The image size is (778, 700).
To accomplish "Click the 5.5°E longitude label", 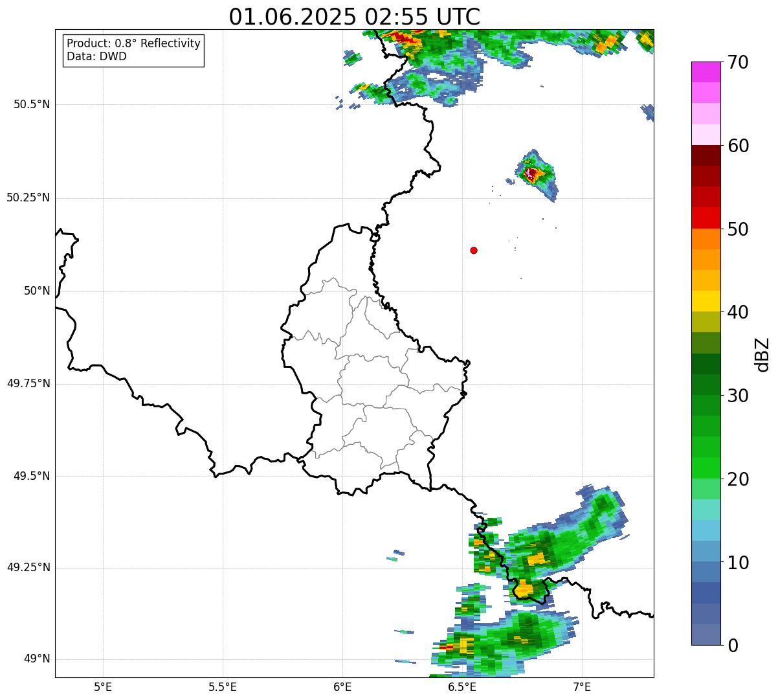I will [223, 687].
